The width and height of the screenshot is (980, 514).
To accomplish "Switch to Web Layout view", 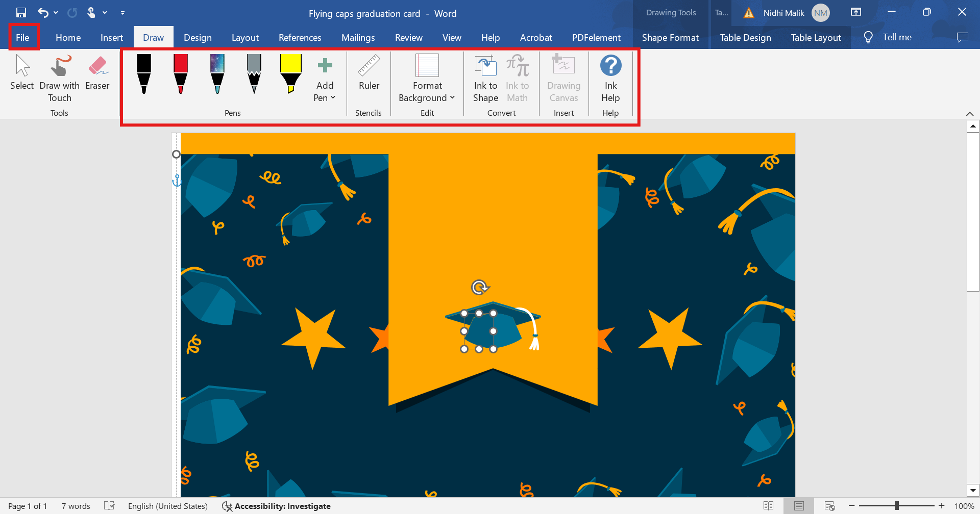I will [830, 506].
